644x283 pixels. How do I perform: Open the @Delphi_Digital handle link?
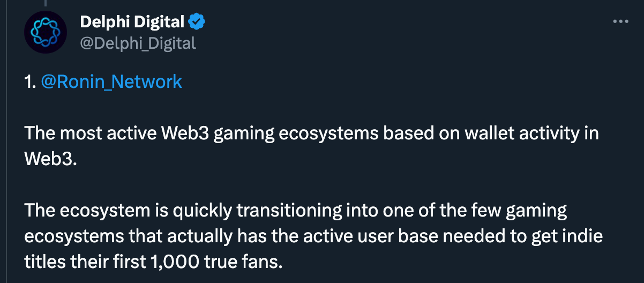[138, 43]
